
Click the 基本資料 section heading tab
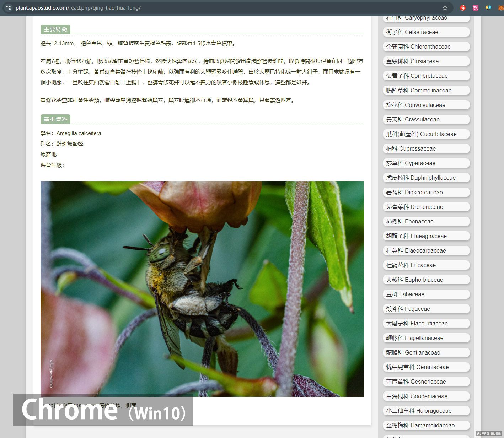pyautogui.click(x=55, y=119)
